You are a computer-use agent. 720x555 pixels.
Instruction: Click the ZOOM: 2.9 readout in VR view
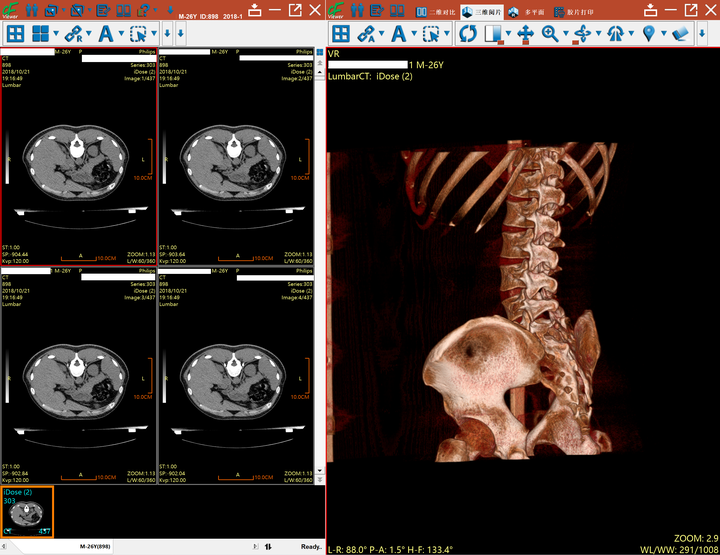coord(696,538)
